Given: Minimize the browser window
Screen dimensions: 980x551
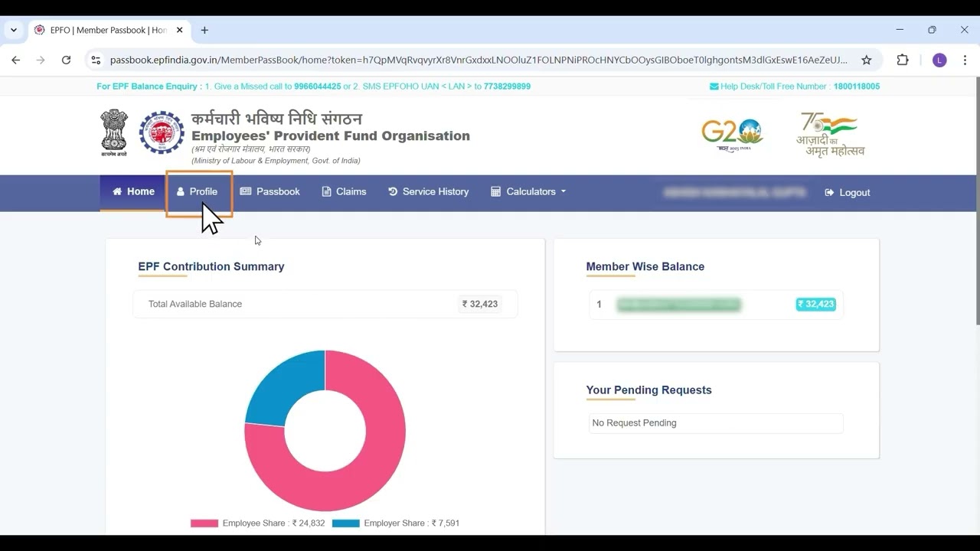Looking at the screenshot, I should (899, 30).
